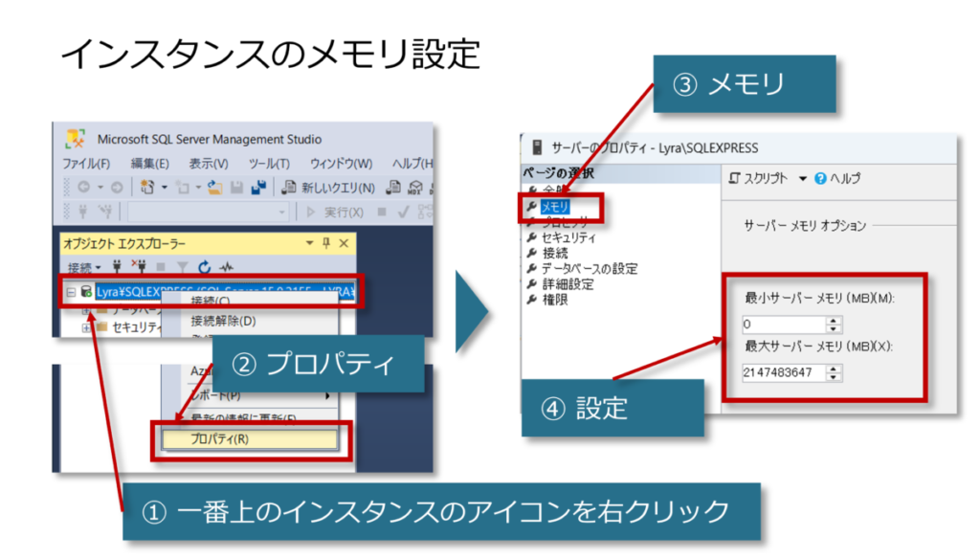Click the new query (新しいクエリ) button
Image resolution: width=980 pixels, height=560 pixels.
327,188
